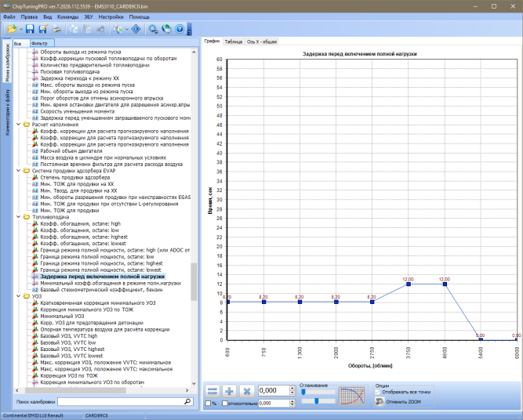This screenshot has width=523, height=420.
Task: Toggle the Отображать все точки checkbox
Action: click(x=377, y=392)
